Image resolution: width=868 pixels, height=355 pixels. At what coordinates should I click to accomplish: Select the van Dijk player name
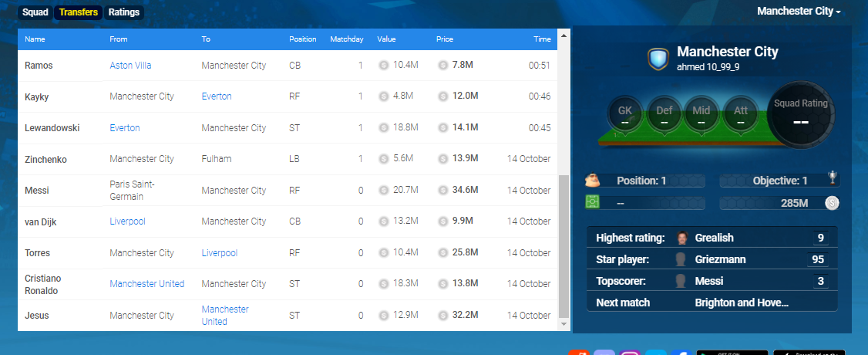(40, 222)
